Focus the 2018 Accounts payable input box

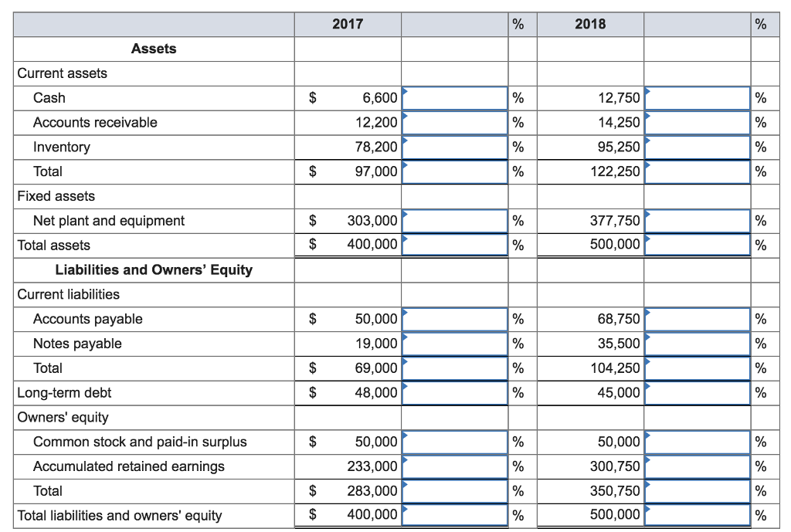pos(698,319)
